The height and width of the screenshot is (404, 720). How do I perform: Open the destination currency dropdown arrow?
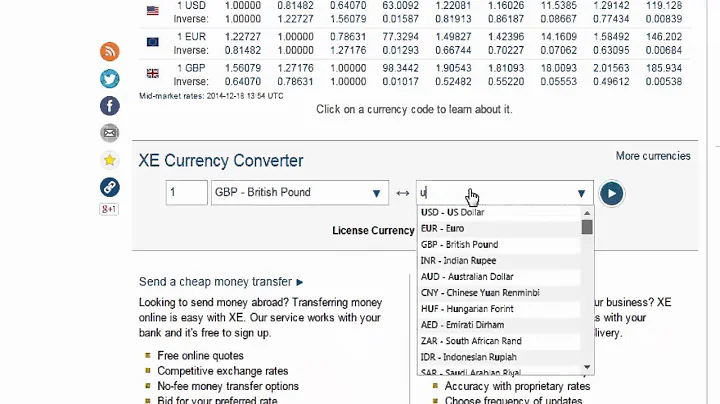pyautogui.click(x=581, y=193)
